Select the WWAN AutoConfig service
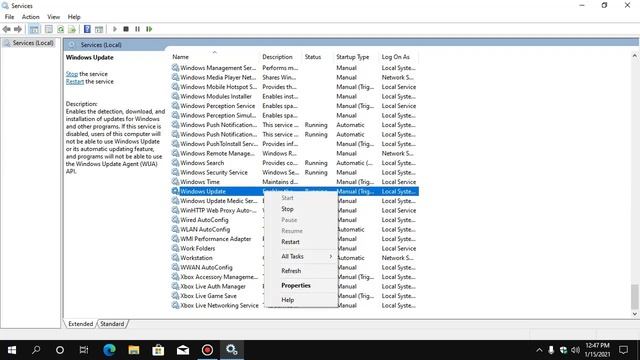Image resolution: width=640 pixels, height=360 pixels. click(x=218, y=267)
